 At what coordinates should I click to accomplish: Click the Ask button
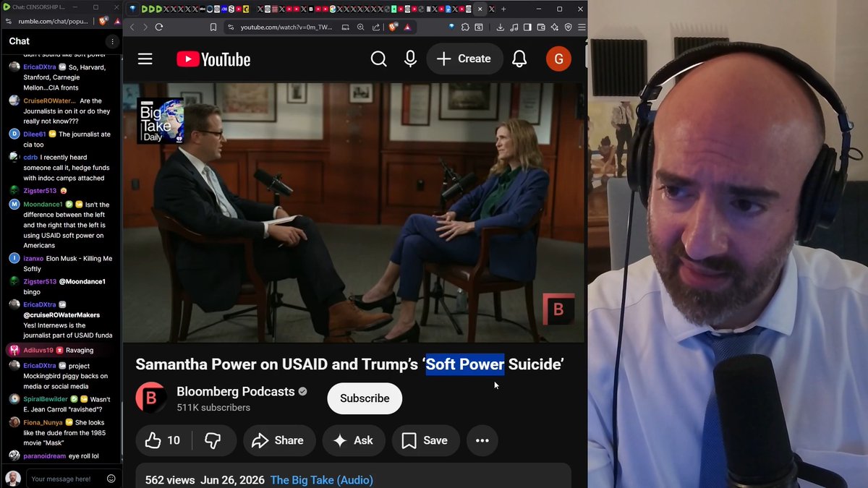353,440
